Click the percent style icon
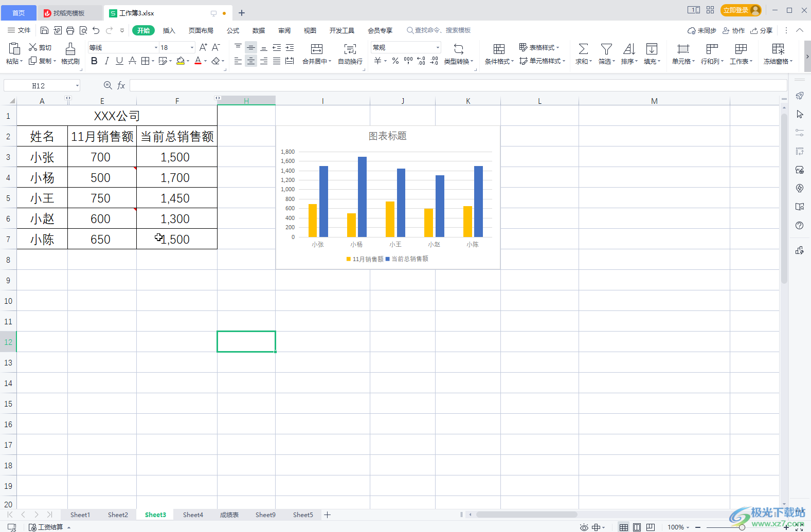Screen dimensions: 811x532 [x=395, y=61]
